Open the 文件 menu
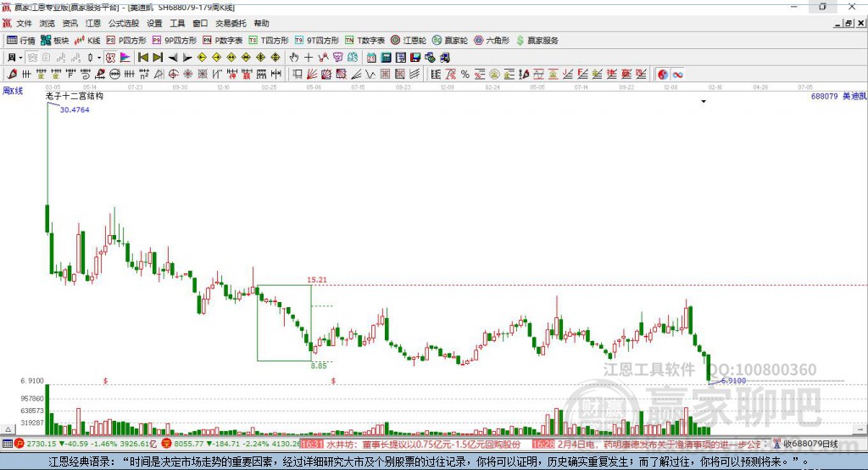The width and height of the screenshot is (868, 470). 24,23
